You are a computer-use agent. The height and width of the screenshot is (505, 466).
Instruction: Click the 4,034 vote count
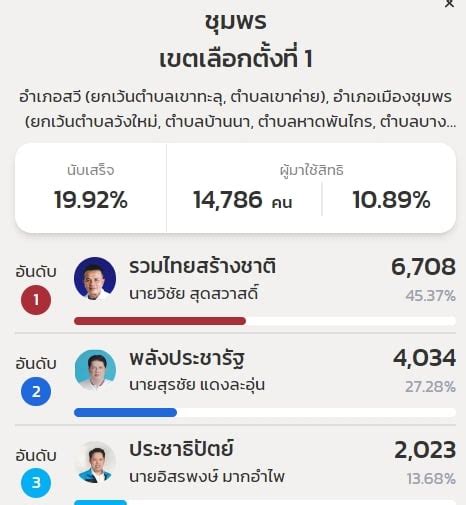tap(424, 358)
